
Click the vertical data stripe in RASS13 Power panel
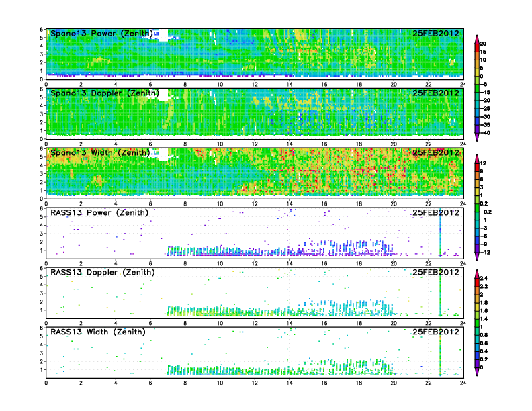tap(440, 233)
